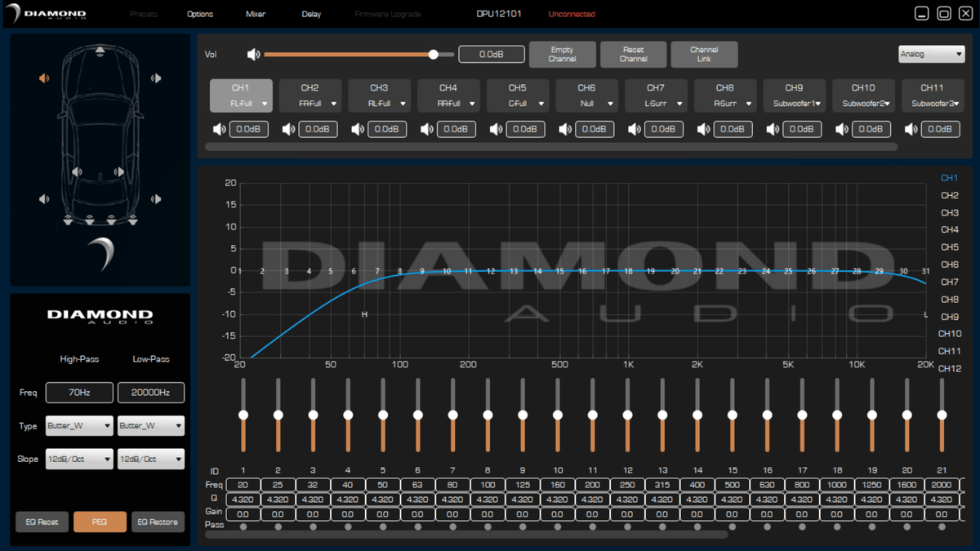
Task: Click the EQ Reset button
Action: [42, 522]
